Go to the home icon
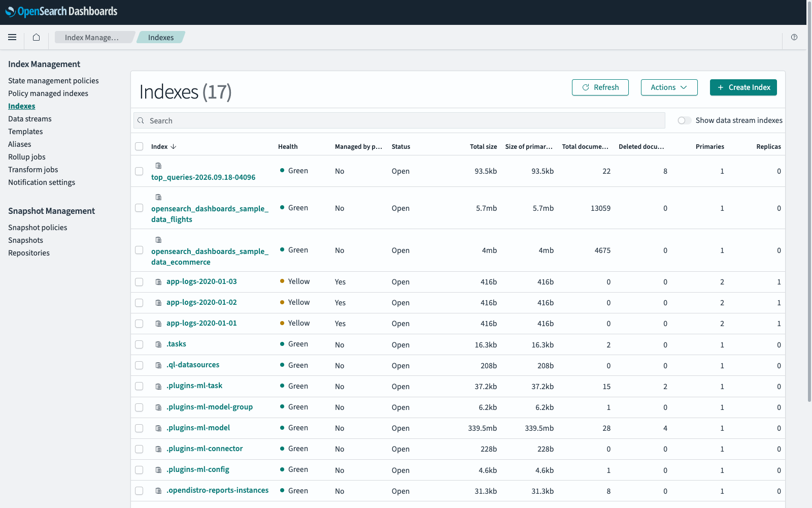 pyautogui.click(x=36, y=37)
